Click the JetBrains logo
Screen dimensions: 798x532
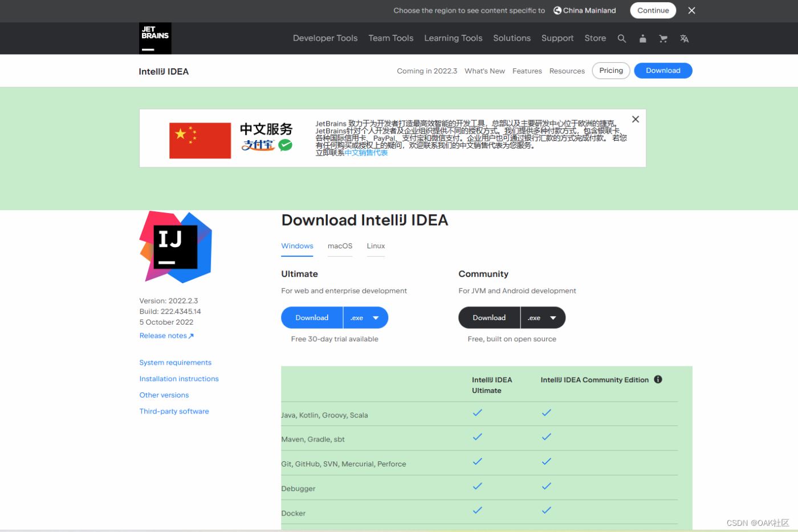pos(155,38)
